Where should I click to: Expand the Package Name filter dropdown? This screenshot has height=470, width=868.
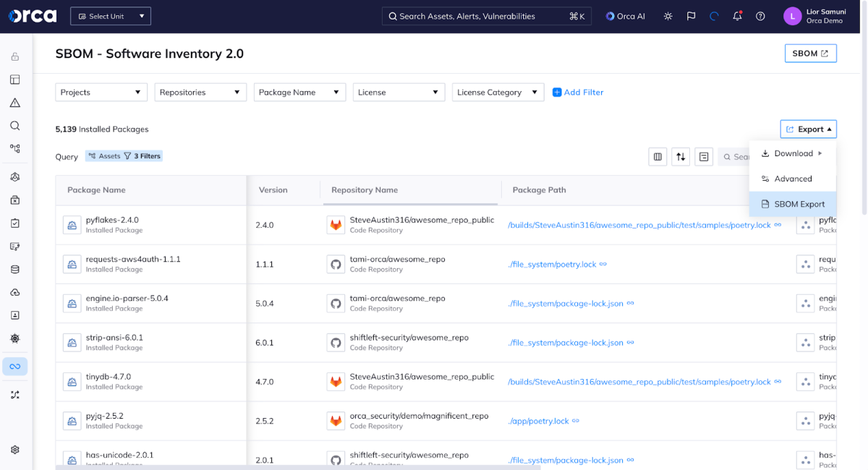(299, 92)
